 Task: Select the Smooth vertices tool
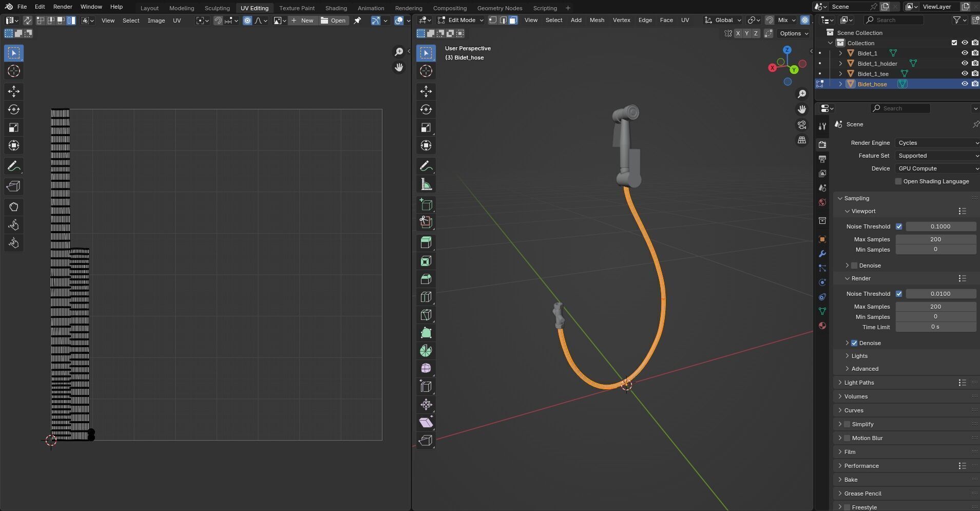click(x=426, y=368)
